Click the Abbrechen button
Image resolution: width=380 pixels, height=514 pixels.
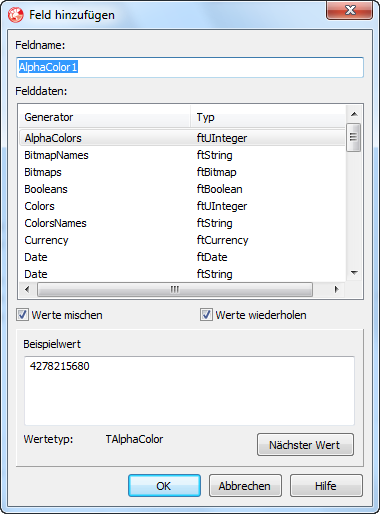pyautogui.click(x=245, y=486)
